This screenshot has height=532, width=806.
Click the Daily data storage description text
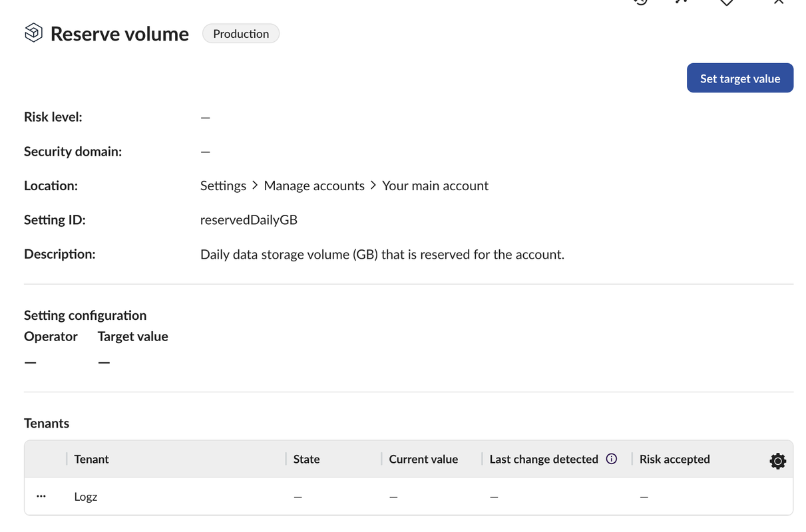click(x=382, y=254)
